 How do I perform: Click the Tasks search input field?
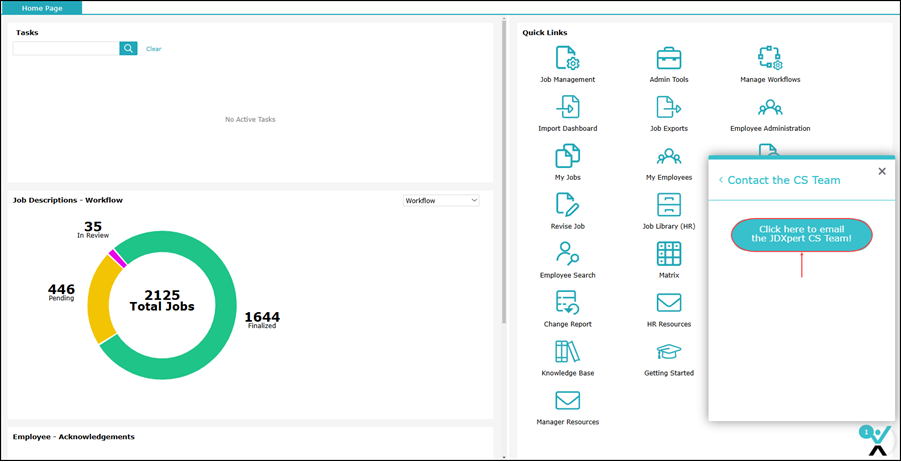tap(66, 48)
